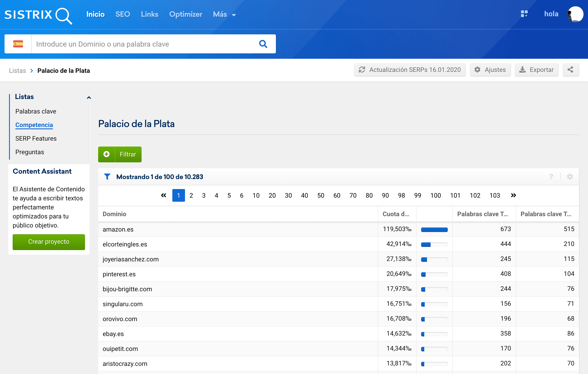Click the search magnifier icon
The height and width of the screenshot is (374, 588).
tap(263, 44)
